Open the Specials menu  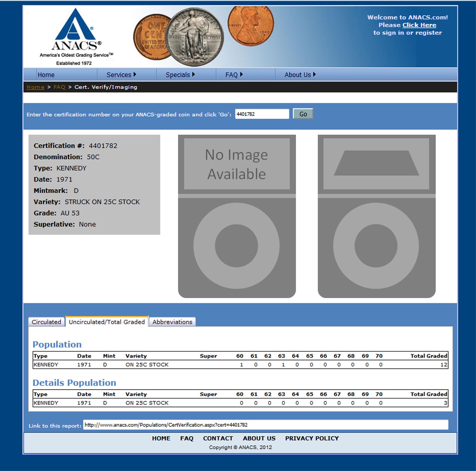[x=178, y=75]
